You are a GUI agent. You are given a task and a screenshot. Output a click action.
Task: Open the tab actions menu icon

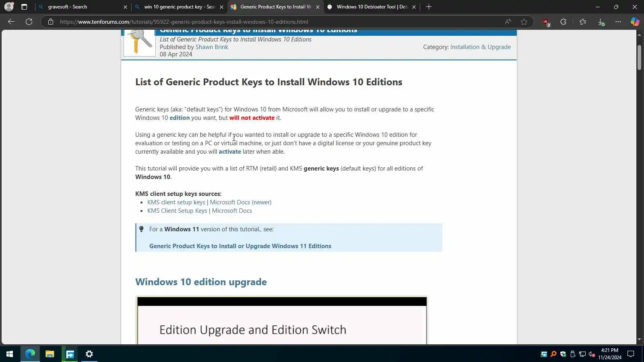click(x=24, y=7)
